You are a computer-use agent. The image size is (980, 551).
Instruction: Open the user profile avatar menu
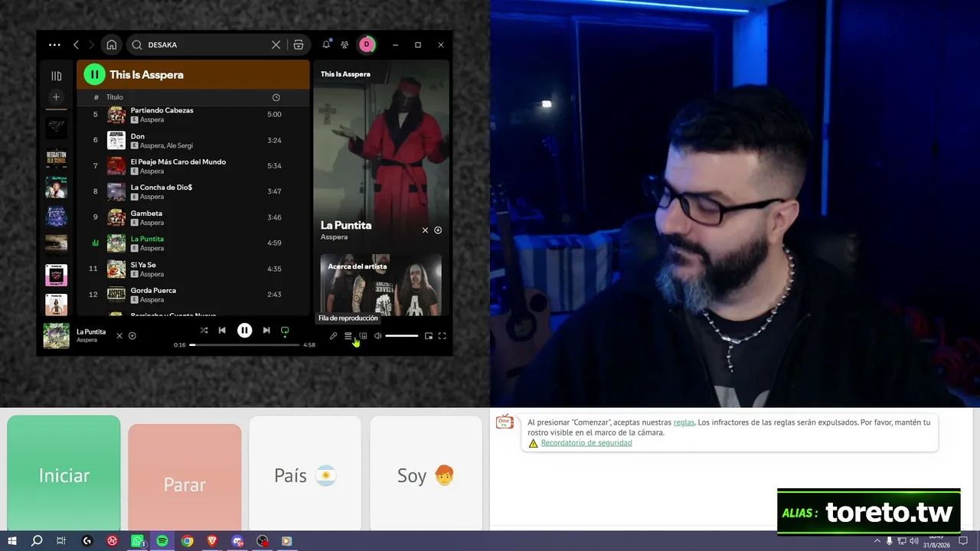367,44
